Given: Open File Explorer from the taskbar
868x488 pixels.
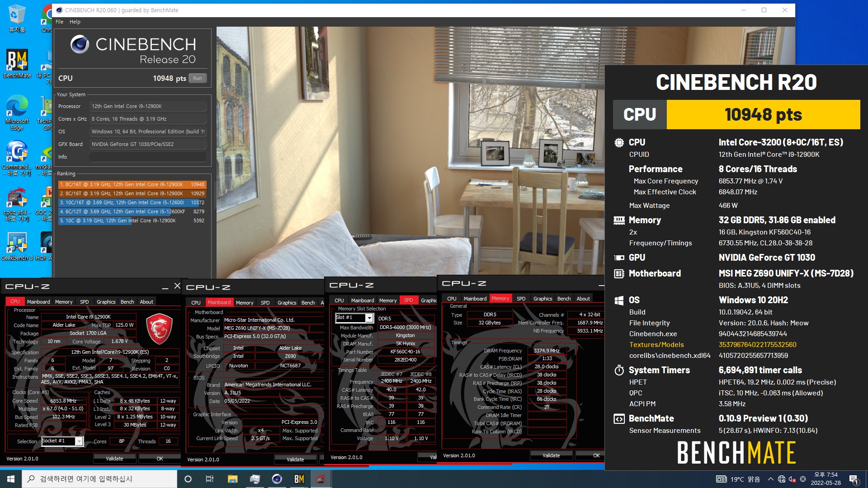Looking at the screenshot, I should pyautogui.click(x=232, y=479).
